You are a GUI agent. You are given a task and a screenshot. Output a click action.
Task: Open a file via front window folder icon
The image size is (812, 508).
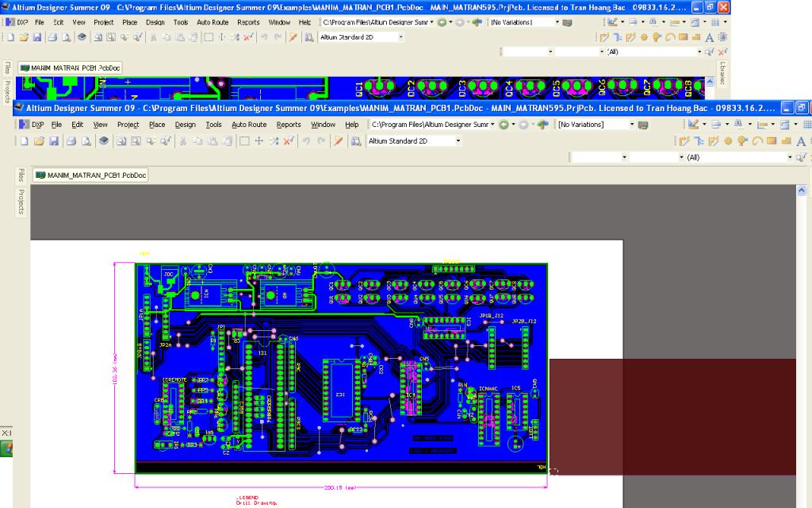39,141
